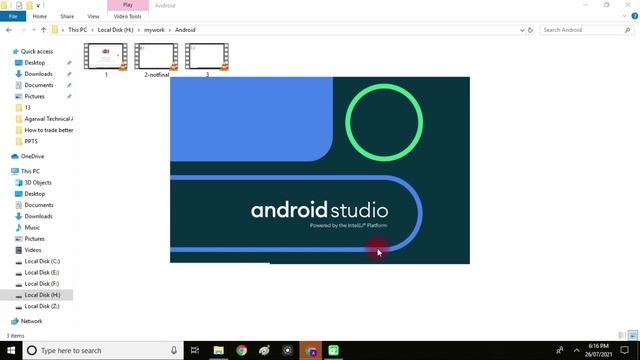The width and height of the screenshot is (640, 360).
Task: Launch Chrome from the taskbar
Action: pos(241,351)
